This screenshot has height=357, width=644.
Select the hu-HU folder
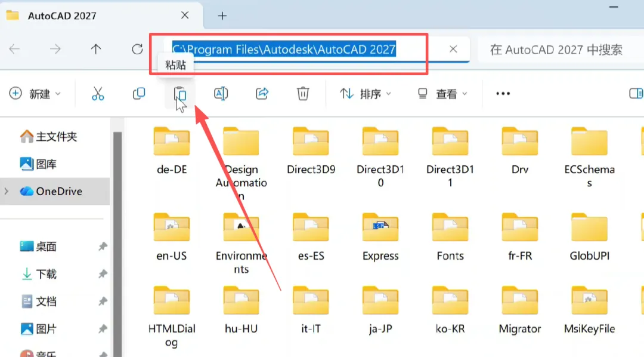[241, 310]
